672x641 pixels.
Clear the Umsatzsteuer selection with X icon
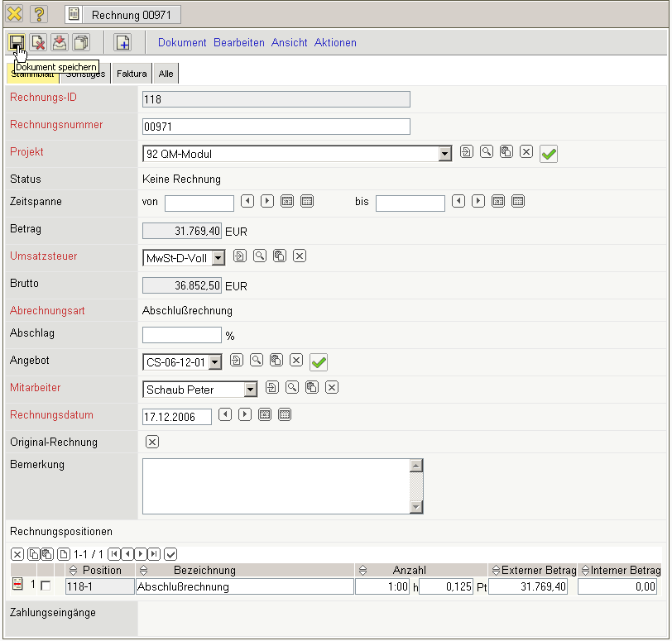pos(300,256)
